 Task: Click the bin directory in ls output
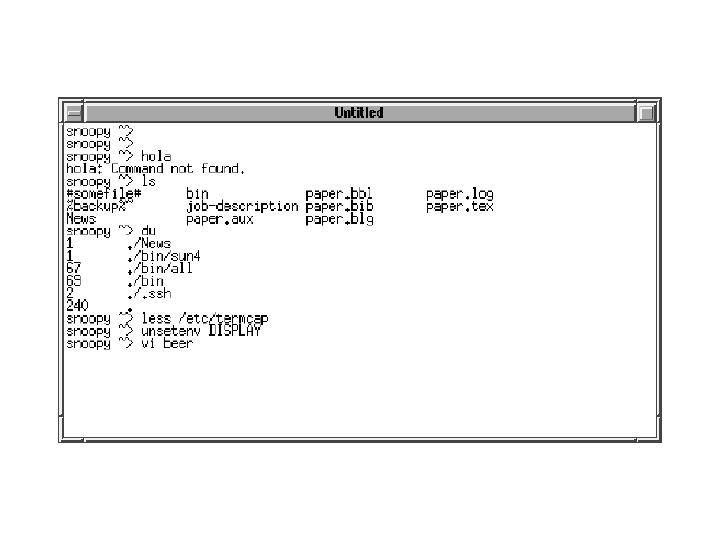coord(197,194)
